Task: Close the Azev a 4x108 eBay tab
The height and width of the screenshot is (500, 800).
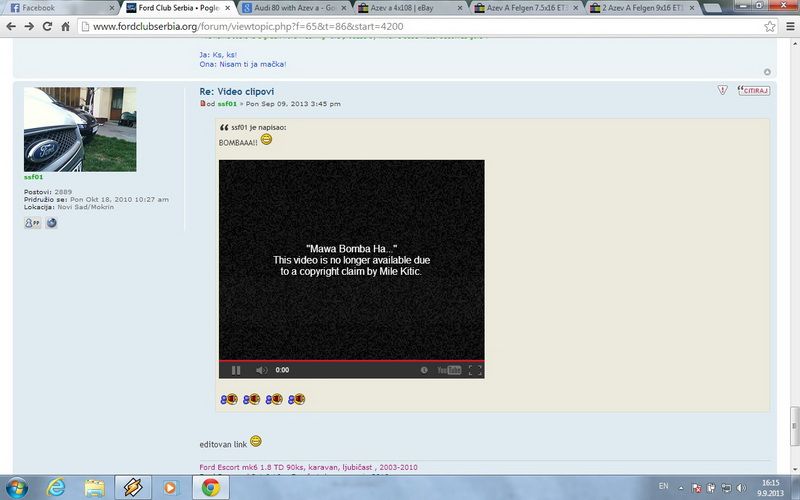Action: (460, 8)
